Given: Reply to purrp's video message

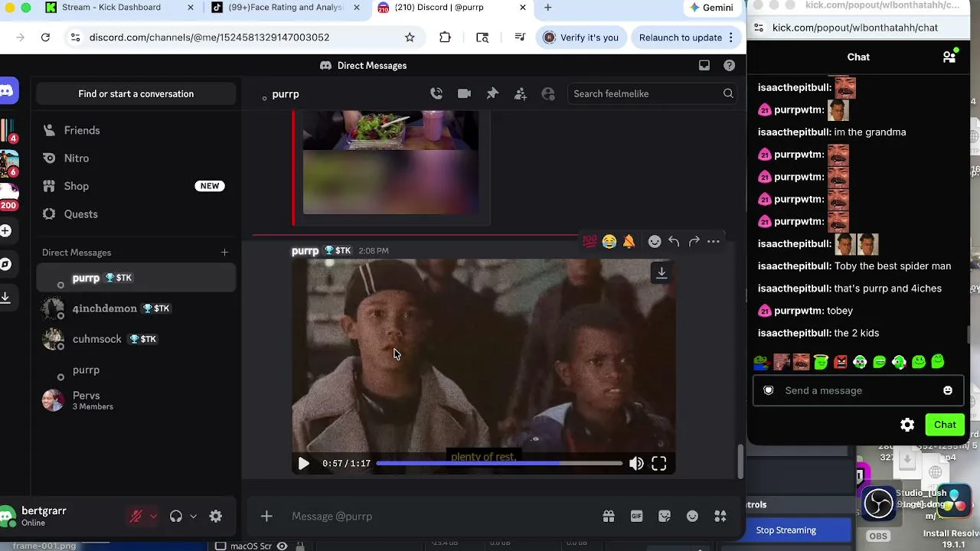Looking at the screenshot, I should click(x=674, y=242).
